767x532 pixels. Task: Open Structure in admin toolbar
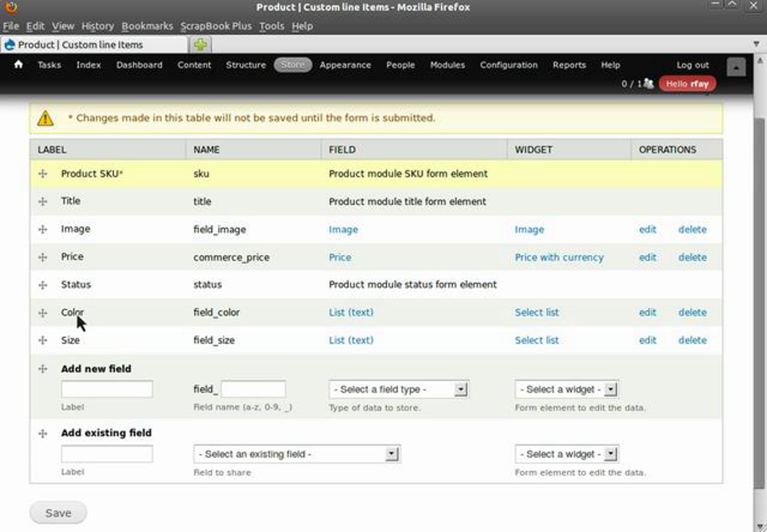[x=246, y=65]
